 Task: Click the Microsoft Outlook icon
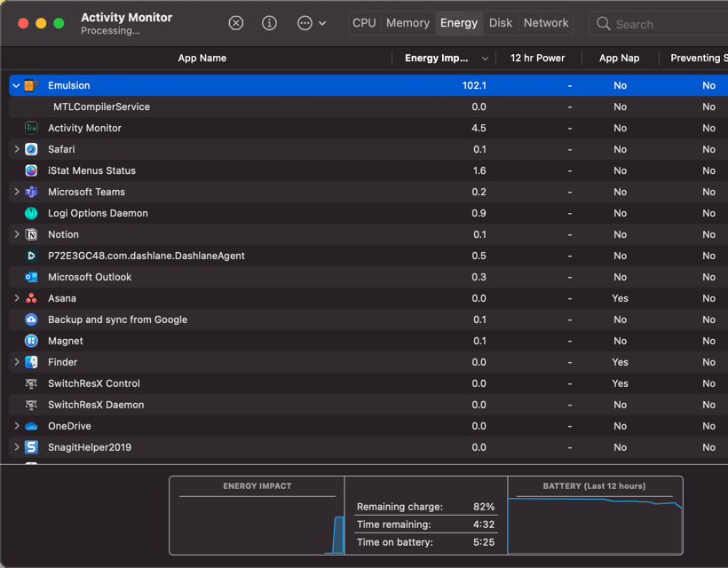[31, 277]
